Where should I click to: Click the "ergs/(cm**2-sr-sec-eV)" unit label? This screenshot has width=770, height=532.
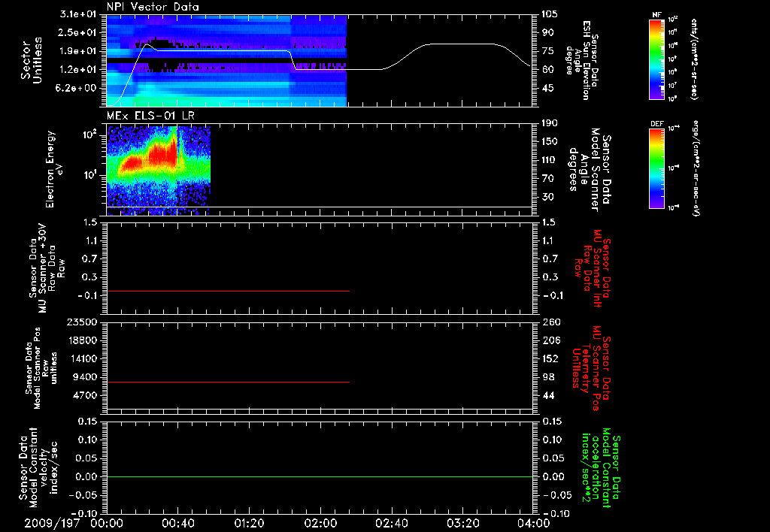(696, 168)
